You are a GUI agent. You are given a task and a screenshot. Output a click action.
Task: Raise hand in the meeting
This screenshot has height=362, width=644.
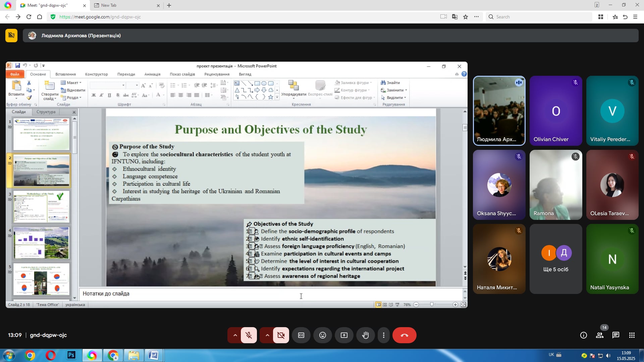pos(366,335)
